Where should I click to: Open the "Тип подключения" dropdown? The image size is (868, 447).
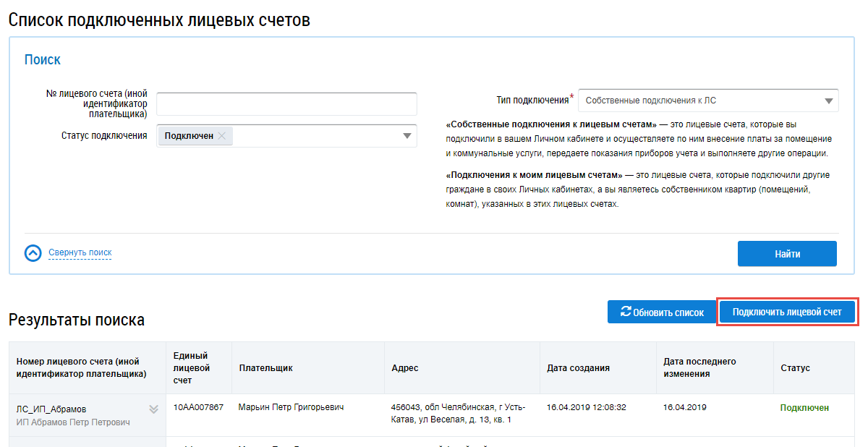click(707, 101)
